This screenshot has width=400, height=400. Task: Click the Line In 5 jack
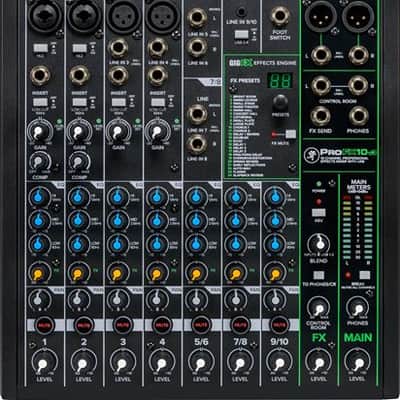click(x=197, y=19)
